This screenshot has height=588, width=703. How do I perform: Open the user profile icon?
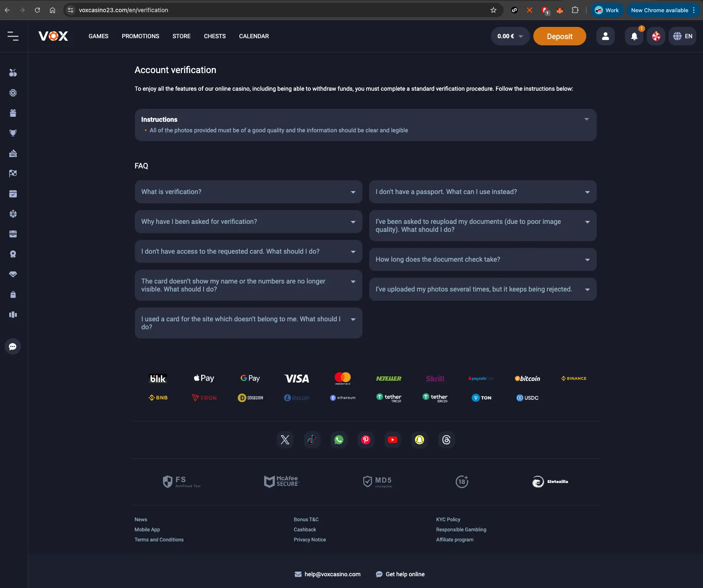click(x=606, y=36)
